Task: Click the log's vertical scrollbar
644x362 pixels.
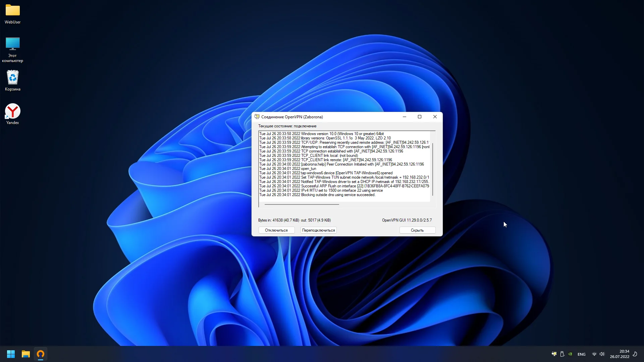Action: pos(433,169)
